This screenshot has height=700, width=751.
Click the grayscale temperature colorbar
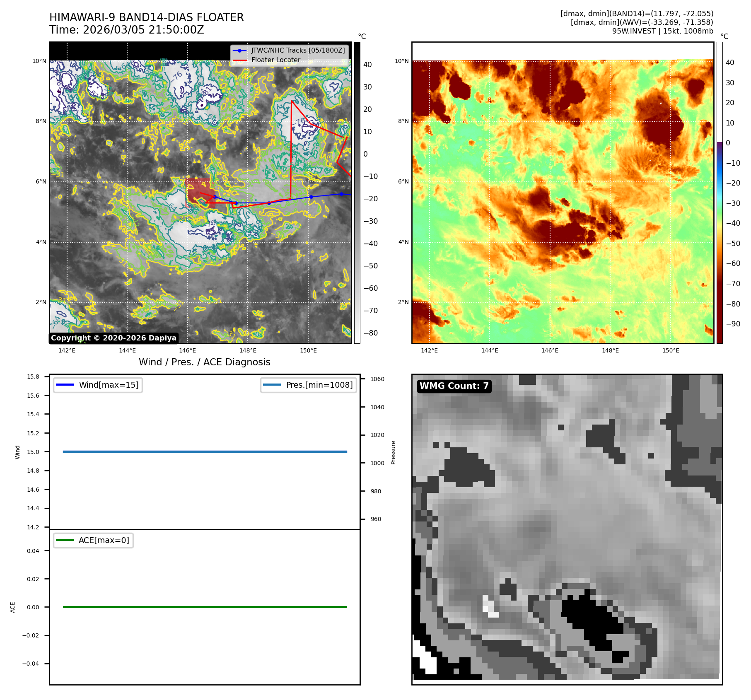[x=357, y=193]
